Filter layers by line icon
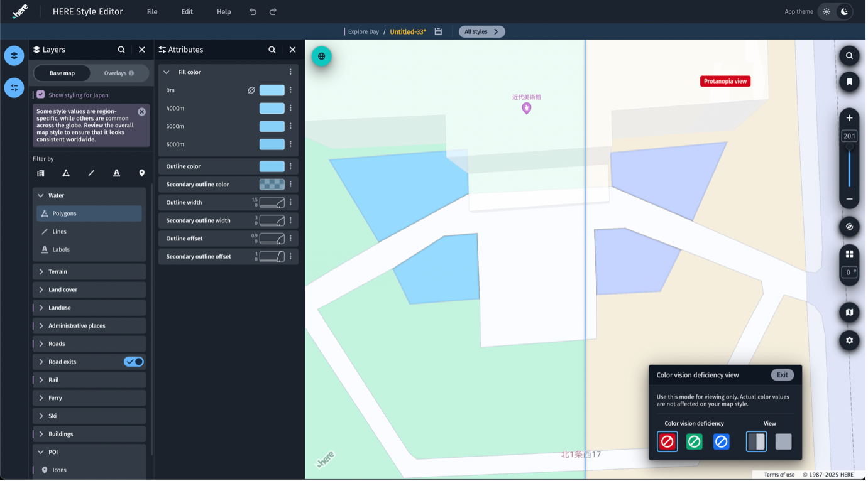 coord(91,173)
